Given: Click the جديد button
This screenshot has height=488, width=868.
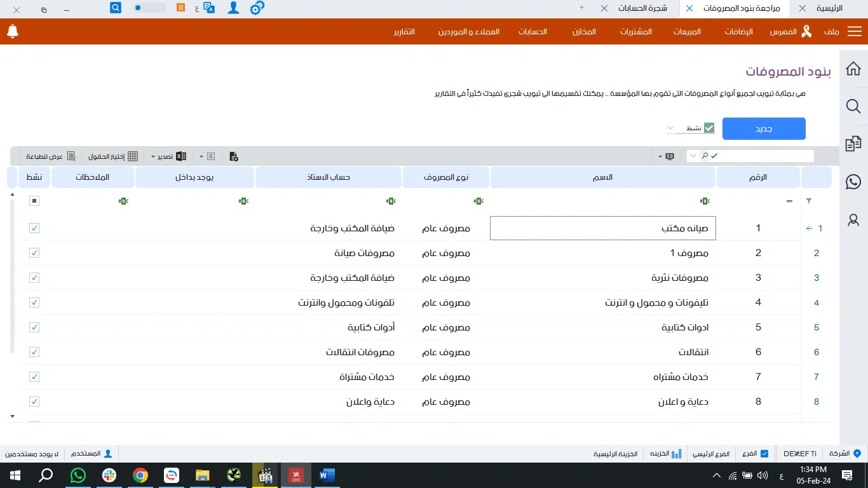Looking at the screenshot, I should (x=764, y=128).
